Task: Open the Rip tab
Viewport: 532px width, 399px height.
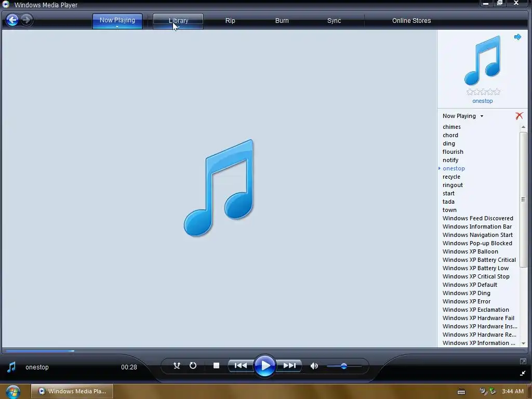Action: tap(230, 21)
